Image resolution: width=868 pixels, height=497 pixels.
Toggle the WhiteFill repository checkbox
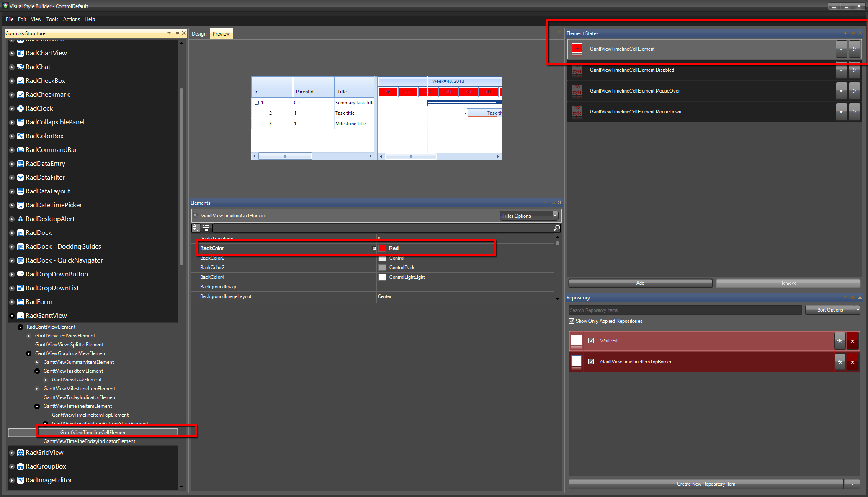coord(591,341)
